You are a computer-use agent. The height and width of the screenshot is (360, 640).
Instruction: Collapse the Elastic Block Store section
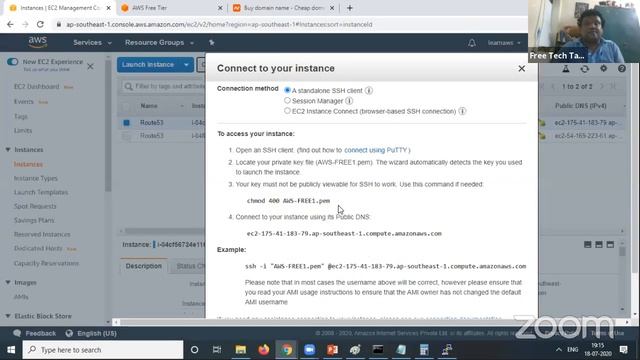8,316
